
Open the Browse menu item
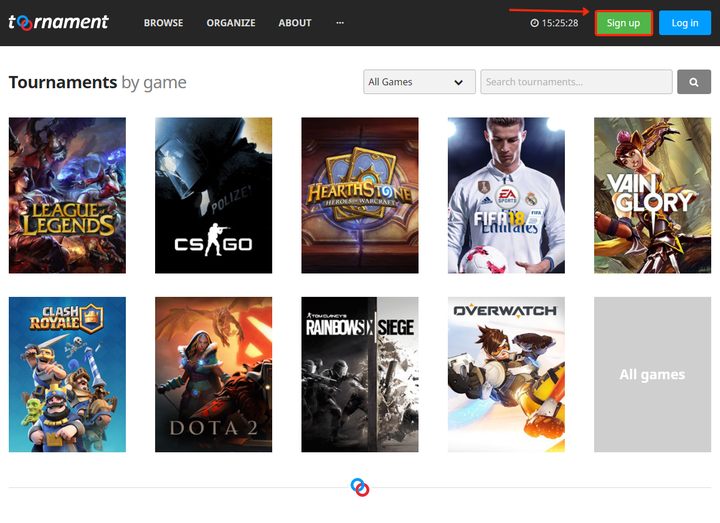point(163,23)
